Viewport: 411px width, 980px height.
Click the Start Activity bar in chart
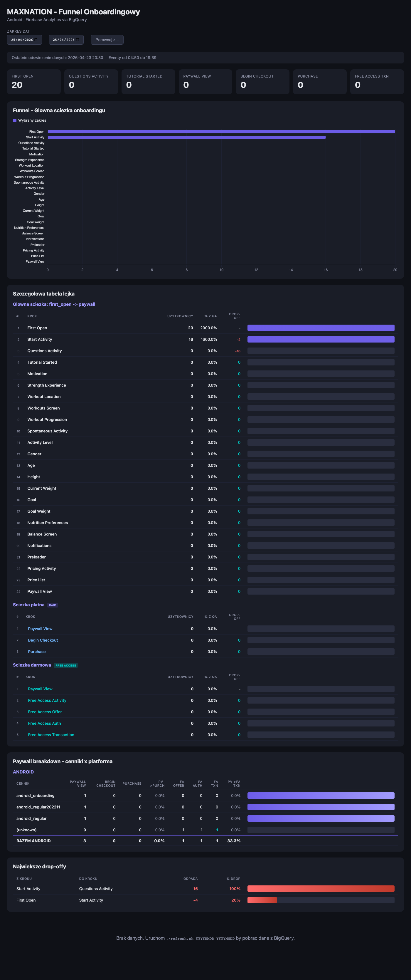[x=187, y=137]
